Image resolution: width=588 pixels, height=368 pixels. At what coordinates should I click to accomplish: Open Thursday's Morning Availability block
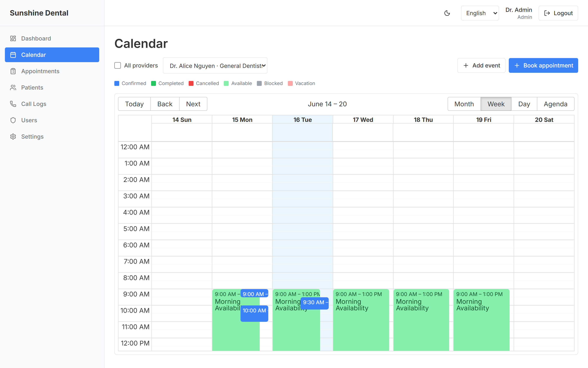point(421,320)
